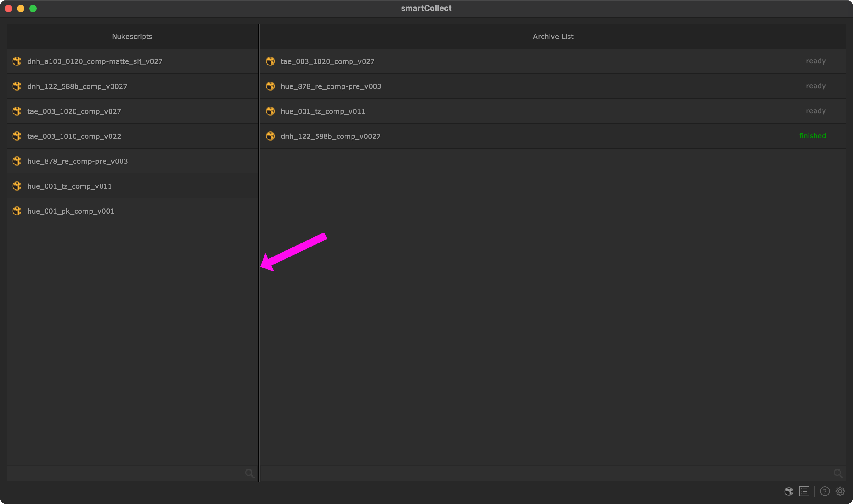The width and height of the screenshot is (853, 504).
Task: Select tae_003_1020_comp_v027 in Archive List
Action: (x=327, y=61)
